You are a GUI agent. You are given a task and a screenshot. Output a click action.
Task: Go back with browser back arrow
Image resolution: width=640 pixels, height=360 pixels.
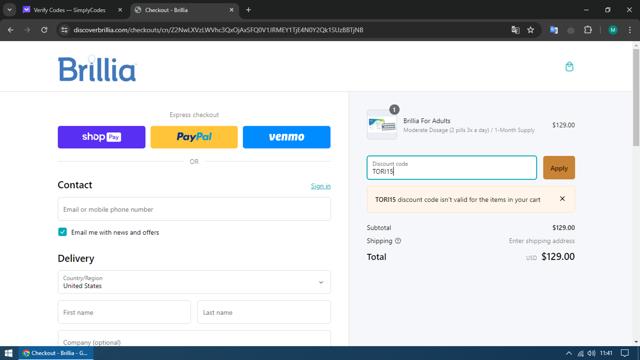pyautogui.click(x=11, y=30)
